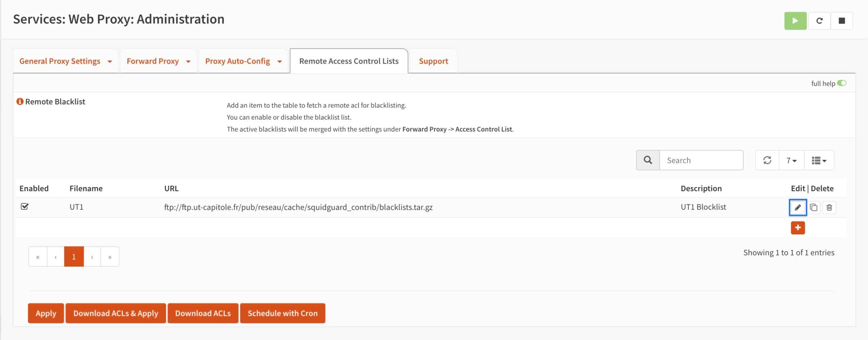The width and height of the screenshot is (868, 340).
Task: Click inside the Search field
Action: tap(701, 160)
